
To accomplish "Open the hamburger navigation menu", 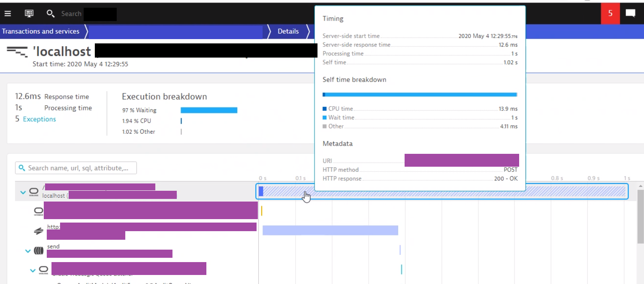I will (x=8, y=13).
